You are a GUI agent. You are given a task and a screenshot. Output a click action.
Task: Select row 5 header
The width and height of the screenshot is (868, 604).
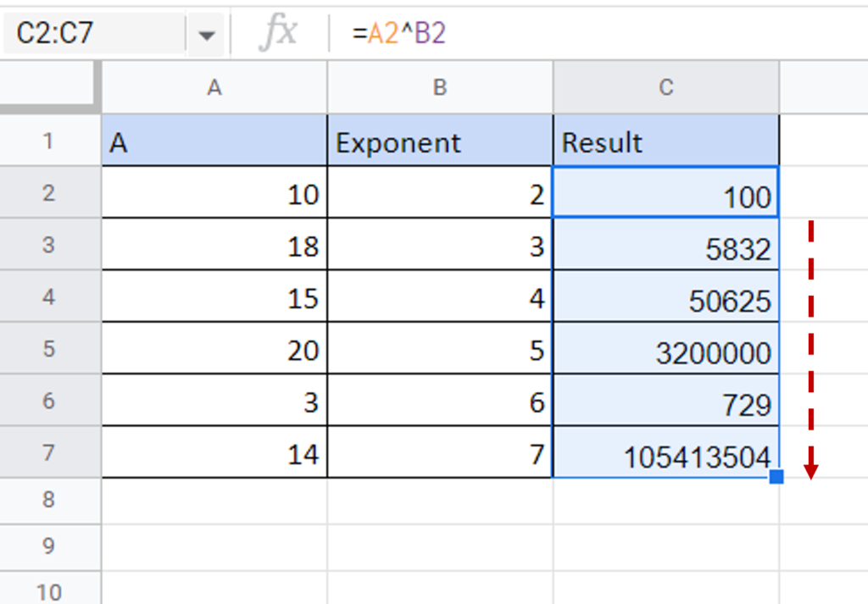tap(48, 348)
